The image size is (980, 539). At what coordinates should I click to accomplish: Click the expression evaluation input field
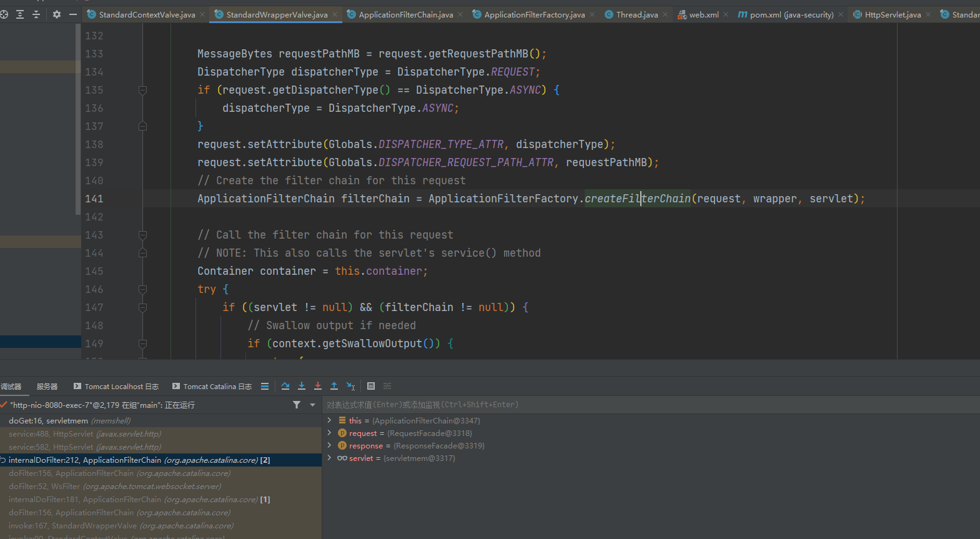(x=651, y=405)
